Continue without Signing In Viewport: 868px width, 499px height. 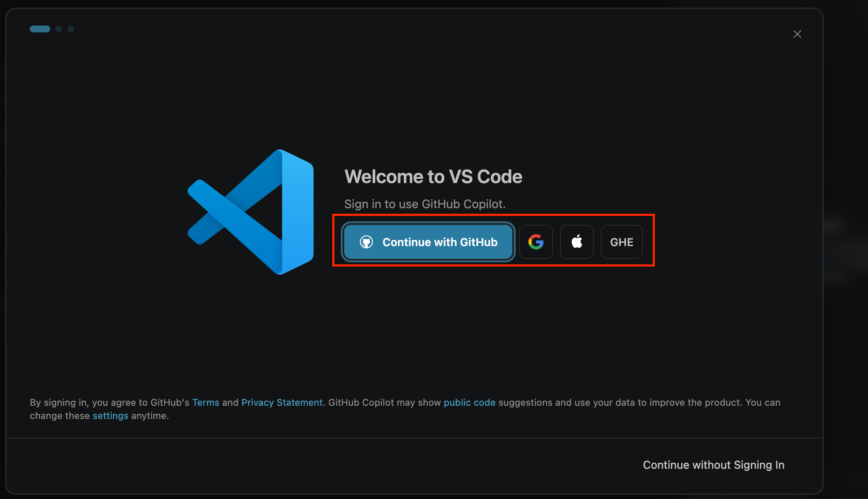(x=714, y=465)
